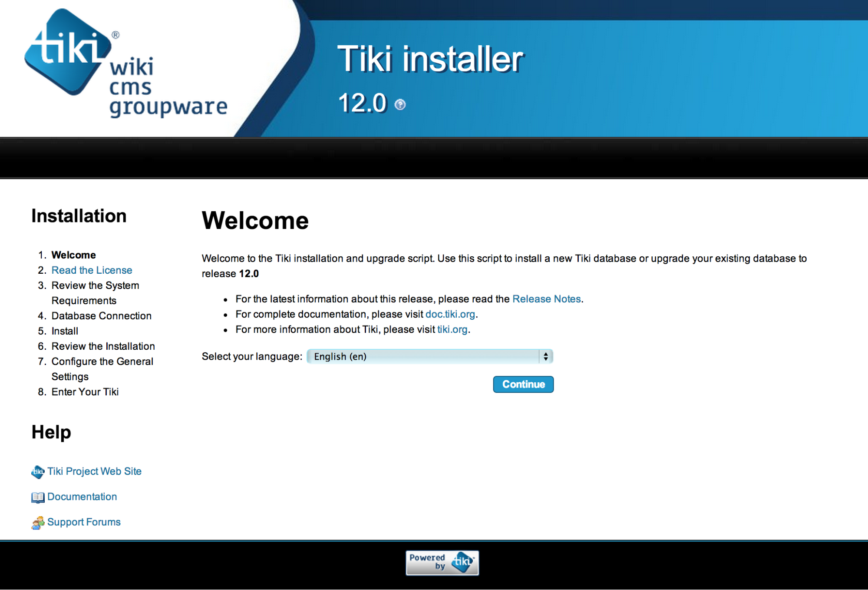This screenshot has height=590, width=868.
Task: Open the Documentation help link
Action: (x=82, y=497)
